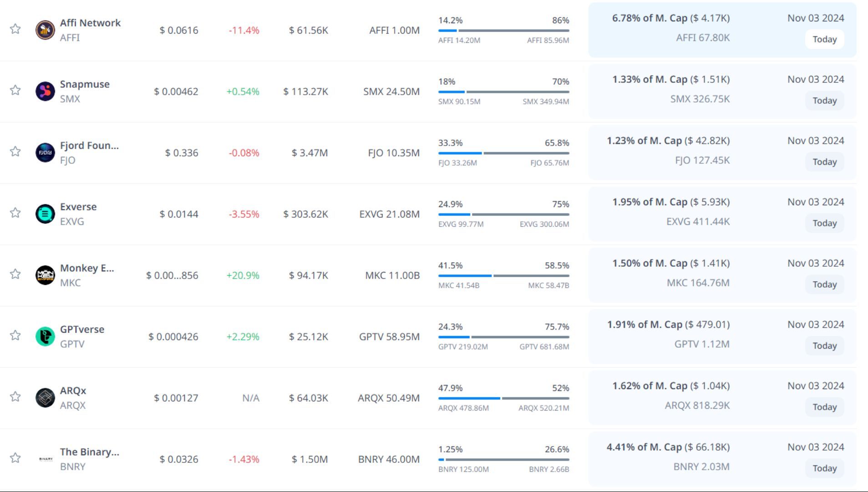Click the Snapmuse token logo
The height and width of the screenshot is (492, 868).
(x=45, y=91)
